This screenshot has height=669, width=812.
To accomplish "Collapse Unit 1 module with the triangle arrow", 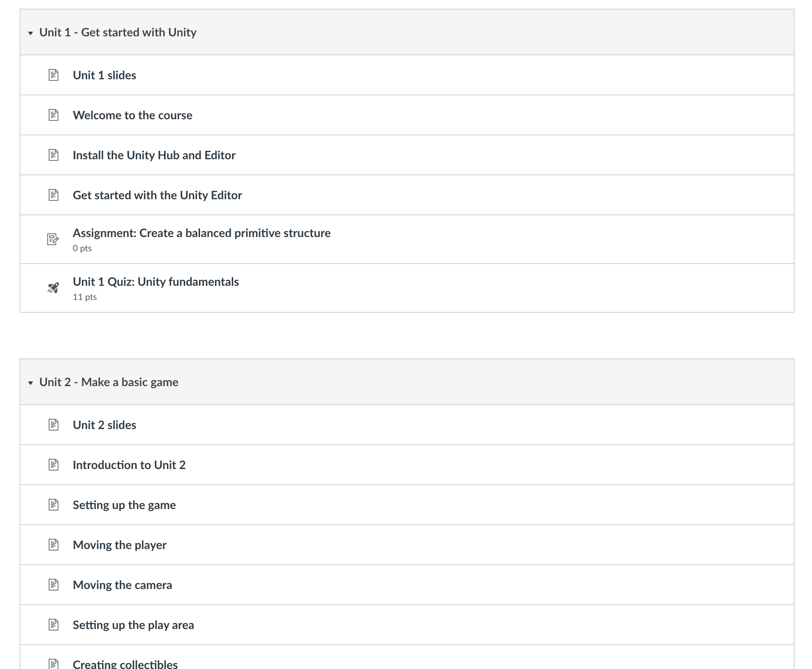I will click(x=31, y=33).
